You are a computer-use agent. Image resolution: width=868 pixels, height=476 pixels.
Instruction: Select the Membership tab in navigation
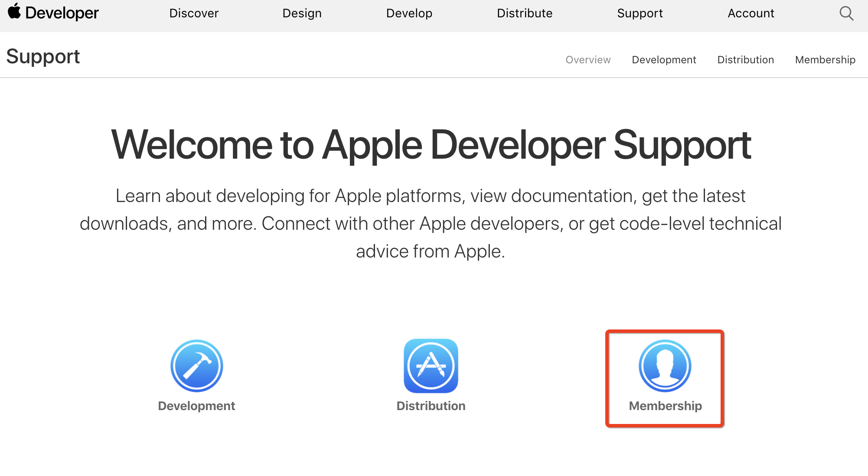(825, 59)
